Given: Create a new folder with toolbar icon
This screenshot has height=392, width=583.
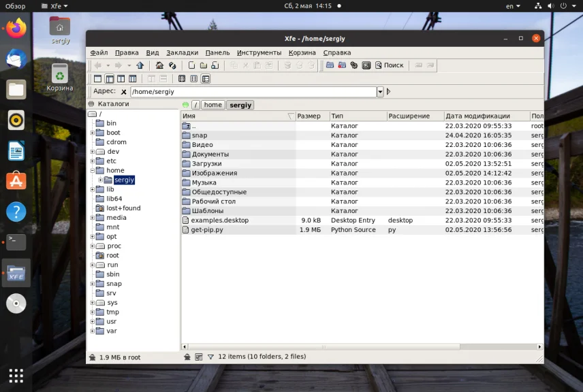Looking at the screenshot, I should 203,65.
